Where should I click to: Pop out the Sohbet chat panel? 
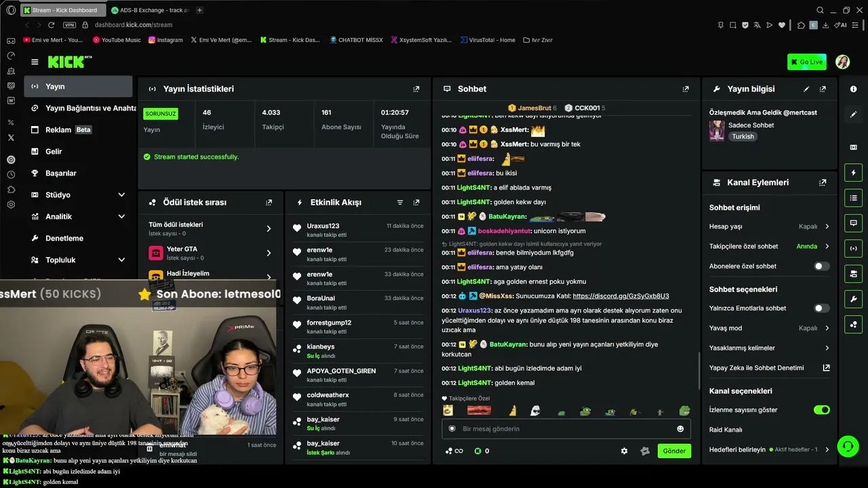[x=686, y=89]
